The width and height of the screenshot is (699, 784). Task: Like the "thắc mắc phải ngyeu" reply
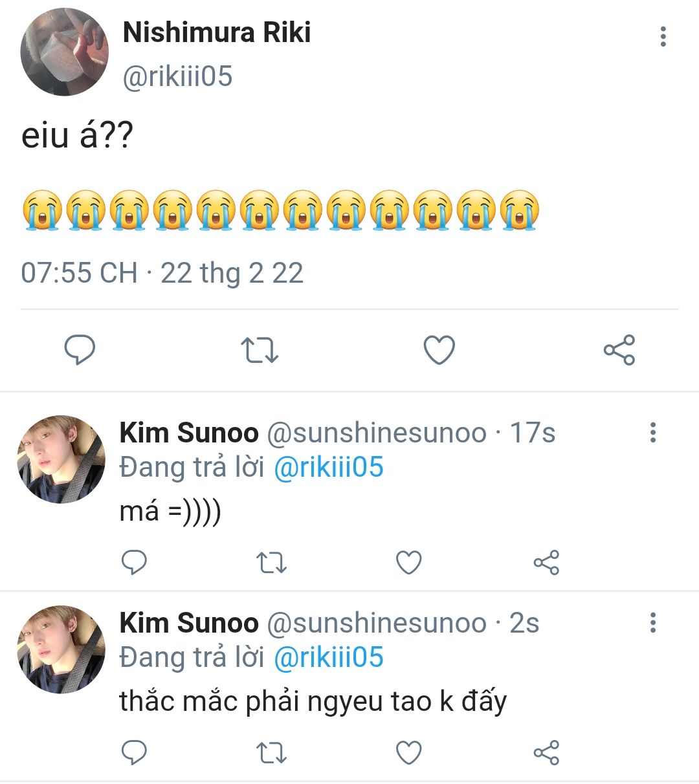(408, 752)
